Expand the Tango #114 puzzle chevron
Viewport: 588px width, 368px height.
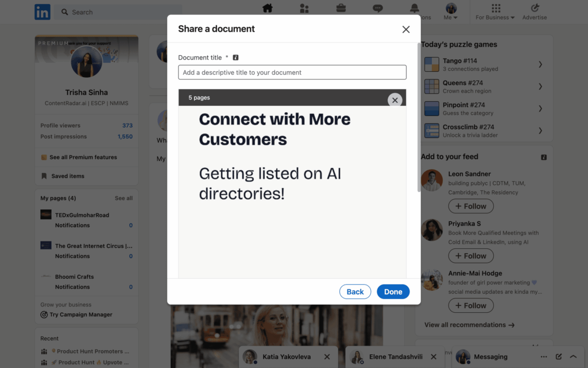pyautogui.click(x=540, y=64)
